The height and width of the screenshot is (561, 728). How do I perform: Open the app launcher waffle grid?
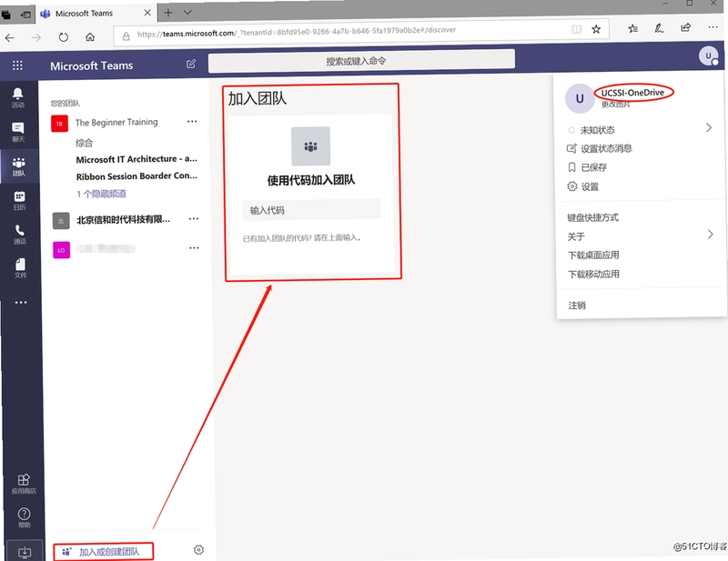[17, 65]
